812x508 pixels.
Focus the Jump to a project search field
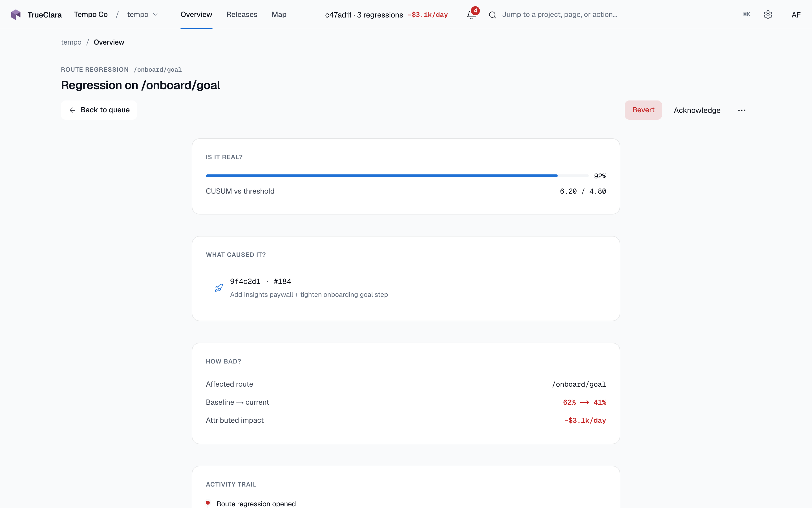(559, 14)
